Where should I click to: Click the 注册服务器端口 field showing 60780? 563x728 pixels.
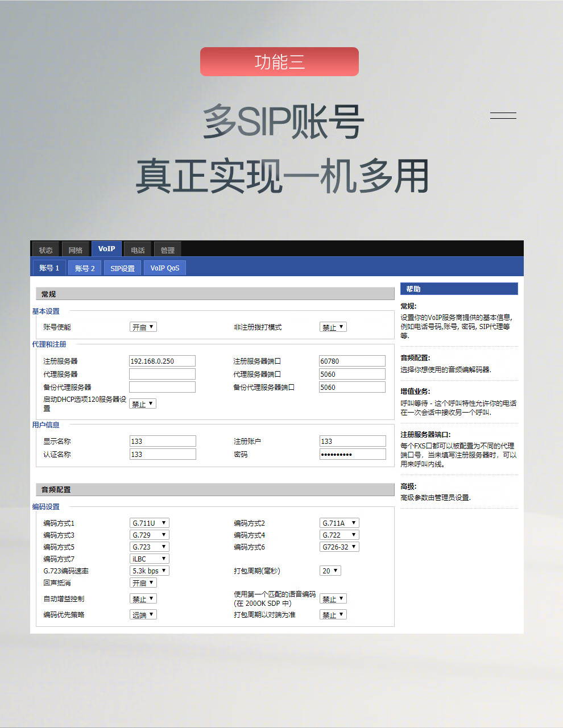[352, 361]
